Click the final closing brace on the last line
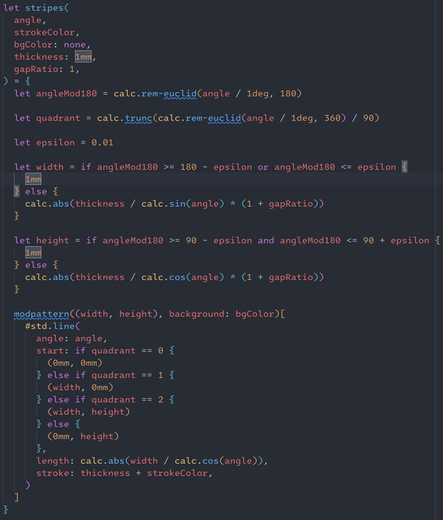The image size is (443, 520). [x=5, y=510]
